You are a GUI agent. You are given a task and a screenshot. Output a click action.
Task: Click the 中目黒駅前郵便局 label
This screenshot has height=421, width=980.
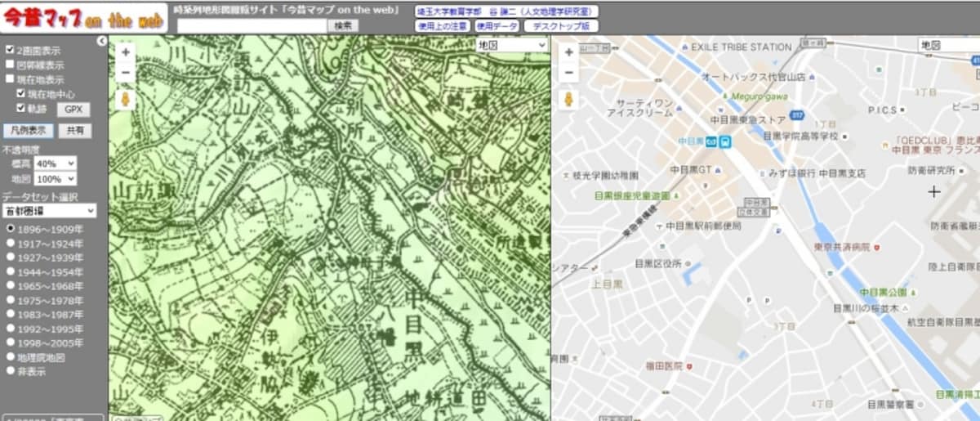click(x=703, y=226)
